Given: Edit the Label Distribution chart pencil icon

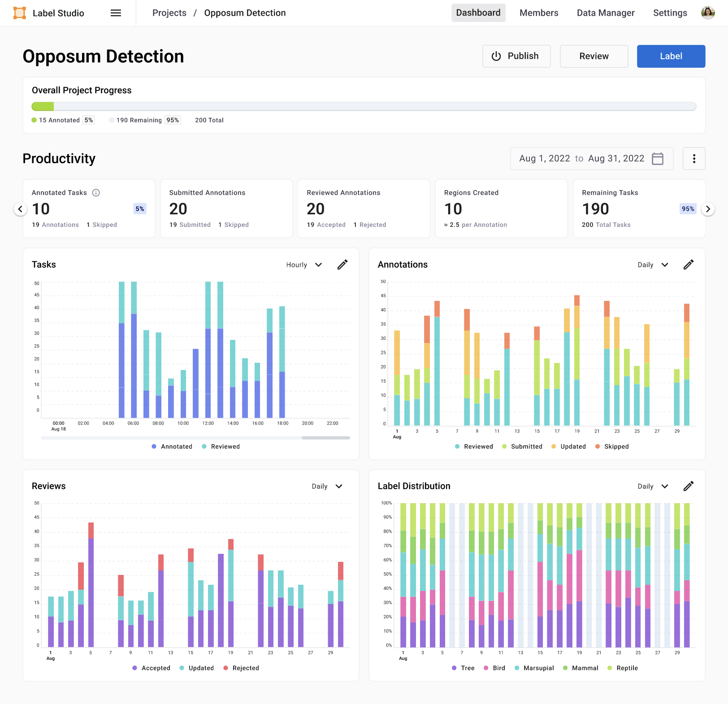Looking at the screenshot, I should 689,487.
